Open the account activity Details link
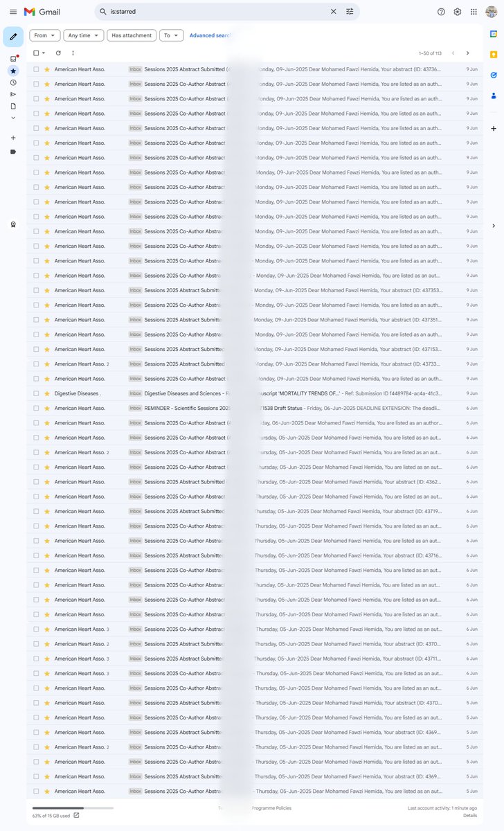The image size is (504, 831). [x=470, y=815]
